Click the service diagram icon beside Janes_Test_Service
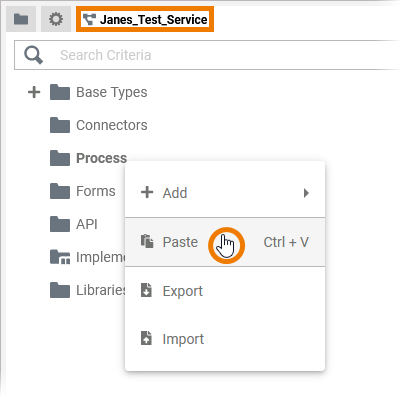 point(89,20)
